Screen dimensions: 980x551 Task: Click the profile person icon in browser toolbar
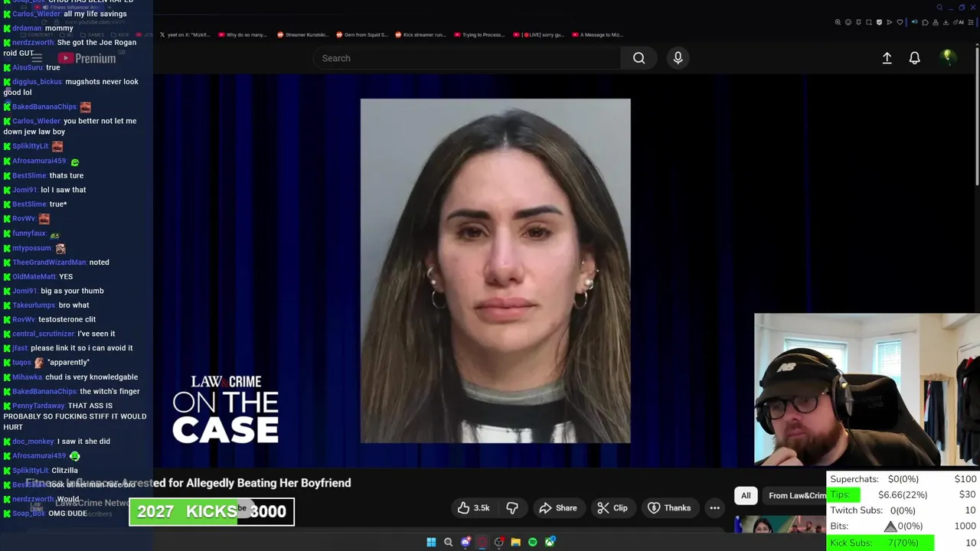(936, 22)
